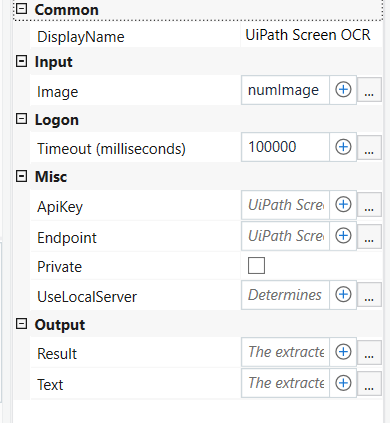
Task: Click the UseLocalServer input field
Action: pyautogui.click(x=285, y=295)
